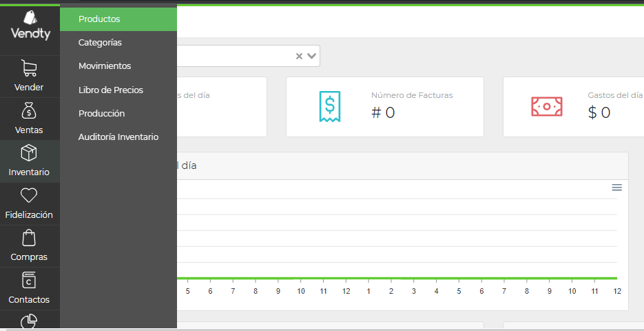
Task: Open Auditoría Inventario submenu item
Action: click(x=118, y=137)
